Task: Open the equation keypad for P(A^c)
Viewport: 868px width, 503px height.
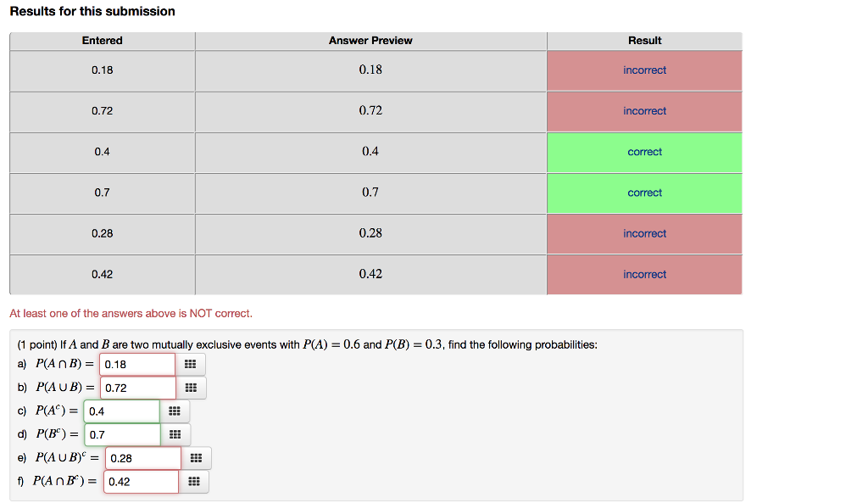Action: [x=175, y=411]
